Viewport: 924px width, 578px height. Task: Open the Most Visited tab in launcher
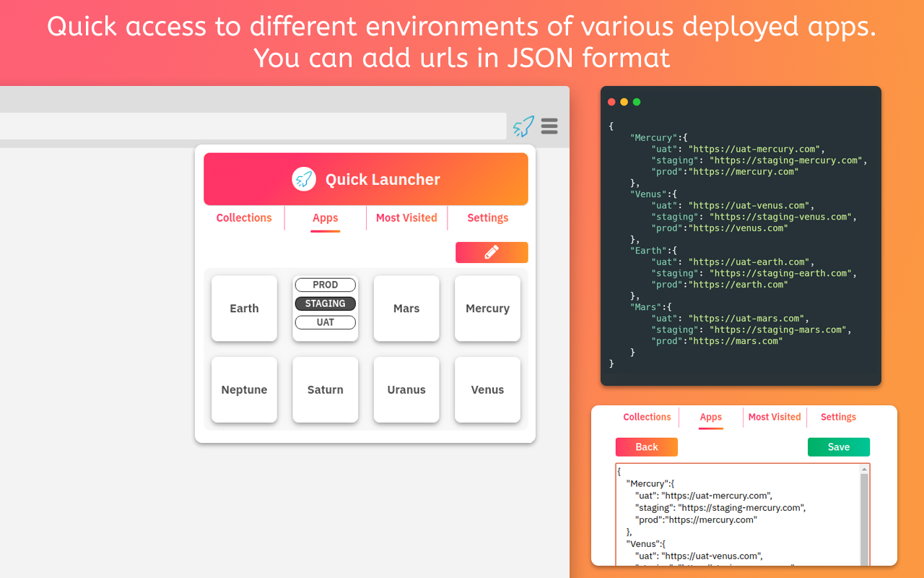pos(406,217)
